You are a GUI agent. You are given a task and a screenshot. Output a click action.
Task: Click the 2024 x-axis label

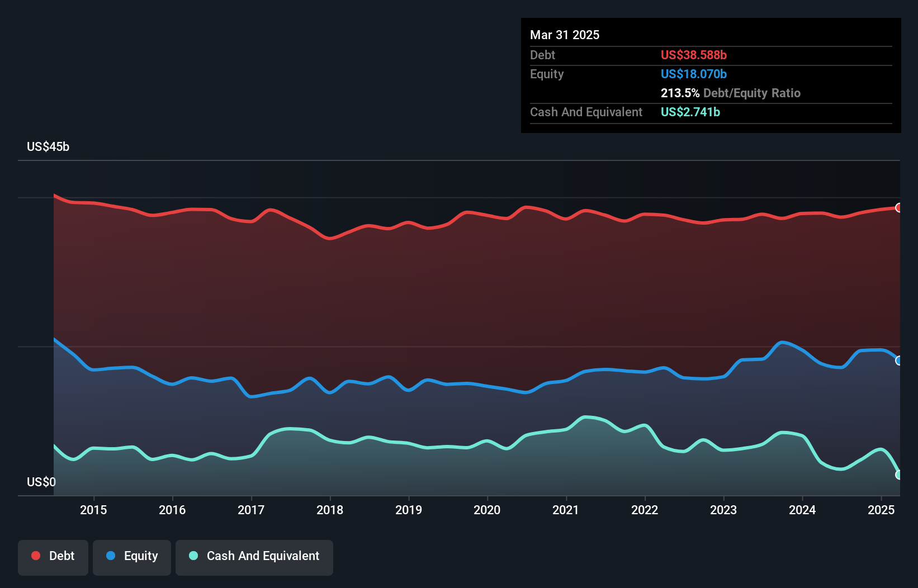coord(802,510)
